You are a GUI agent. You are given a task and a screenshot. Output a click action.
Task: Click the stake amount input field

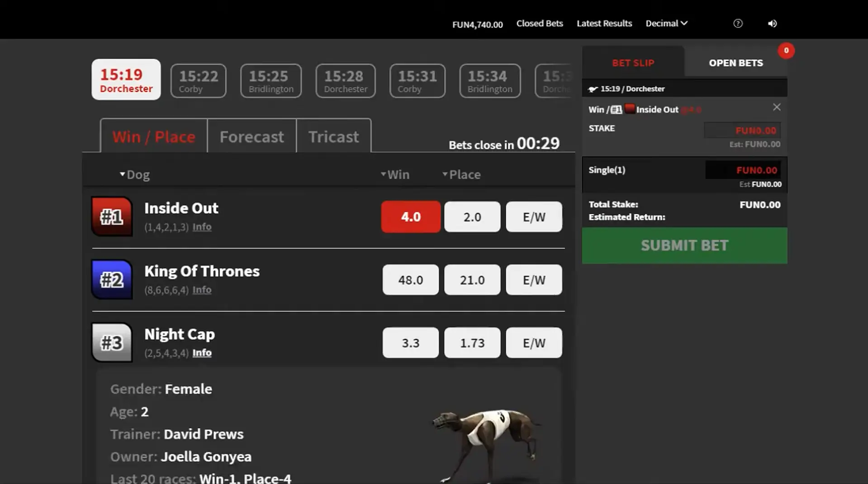742,130
